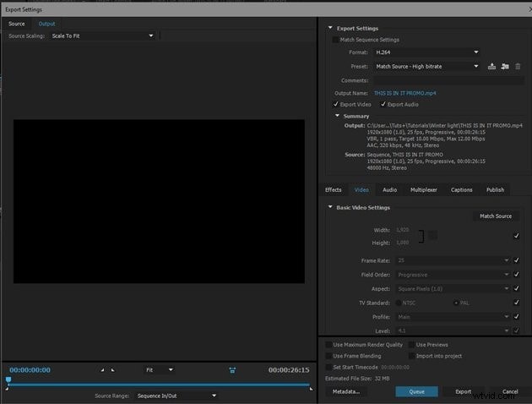Uncheck the Field Order match source checkbox
The width and height of the screenshot is (532, 404).
(x=517, y=275)
